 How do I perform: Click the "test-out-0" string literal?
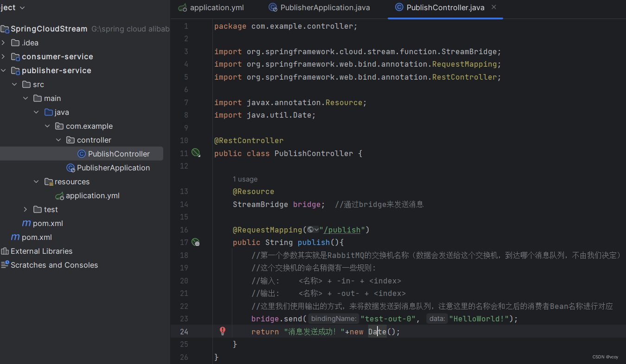pyautogui.click(x=388, y=319)
